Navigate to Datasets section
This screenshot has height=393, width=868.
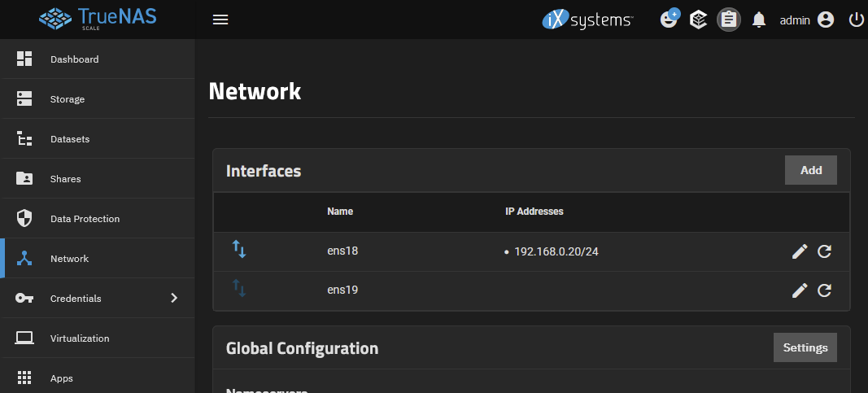click(69, 139)
